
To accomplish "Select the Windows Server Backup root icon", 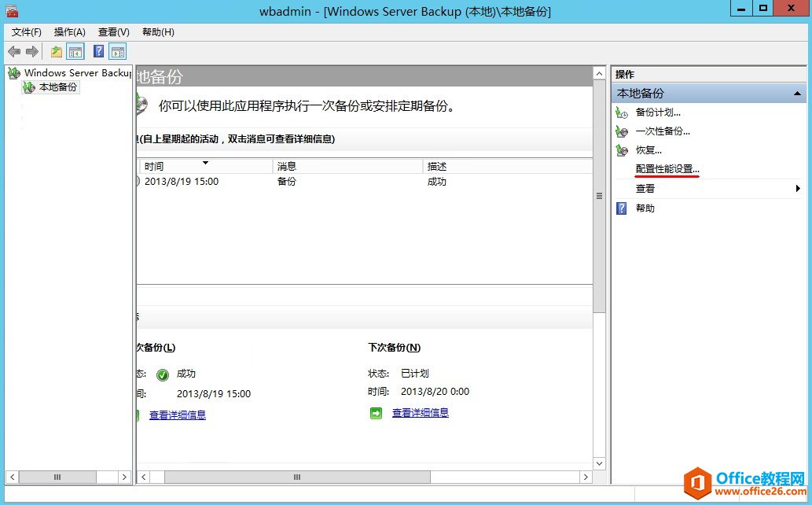I will point(13,72).
